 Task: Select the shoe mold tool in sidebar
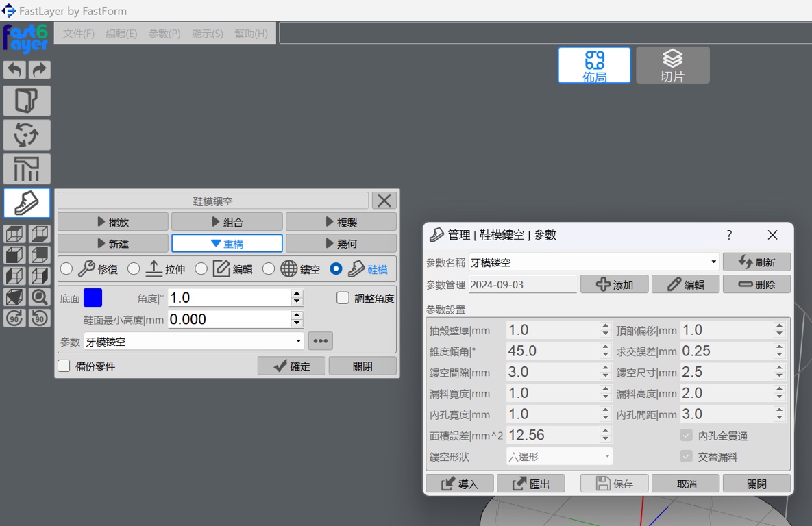[27, 203]
